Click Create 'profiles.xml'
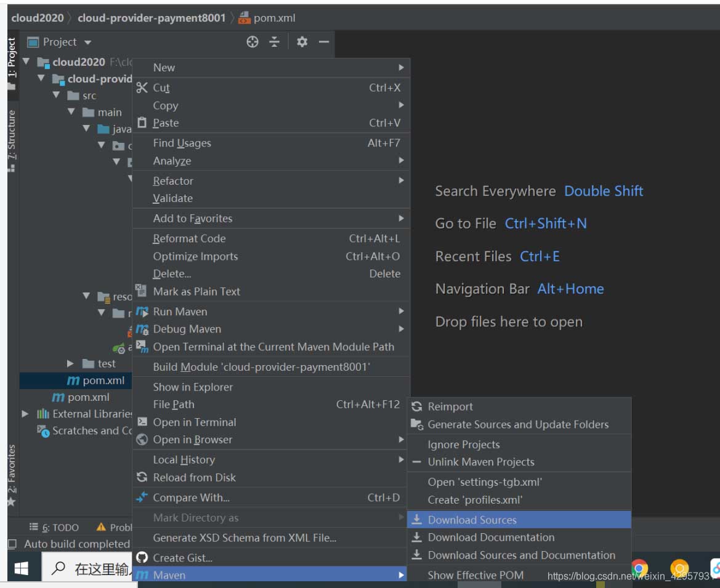The image size is (720, 588). click(x=519, y=499)
